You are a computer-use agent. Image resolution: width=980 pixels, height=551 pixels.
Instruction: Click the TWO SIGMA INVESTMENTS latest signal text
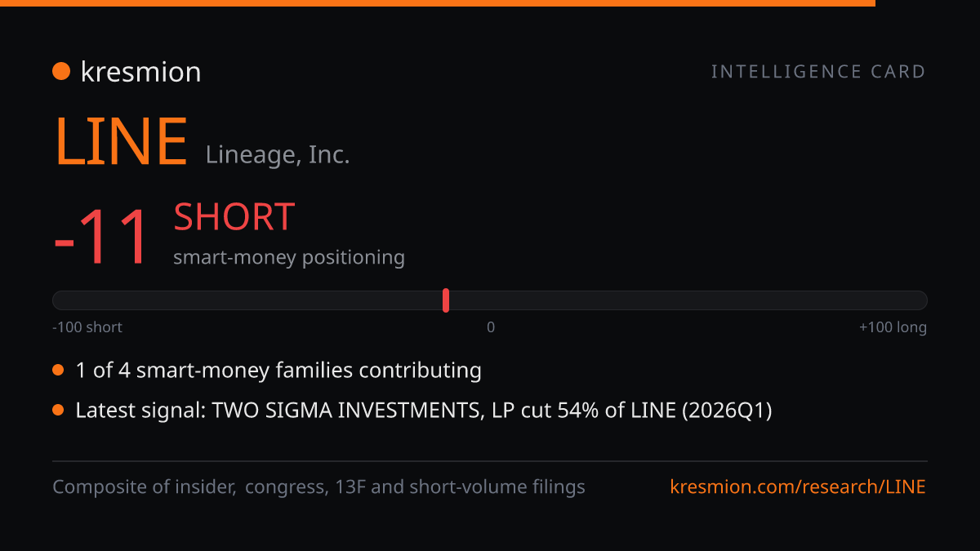[x=424, y=410]
